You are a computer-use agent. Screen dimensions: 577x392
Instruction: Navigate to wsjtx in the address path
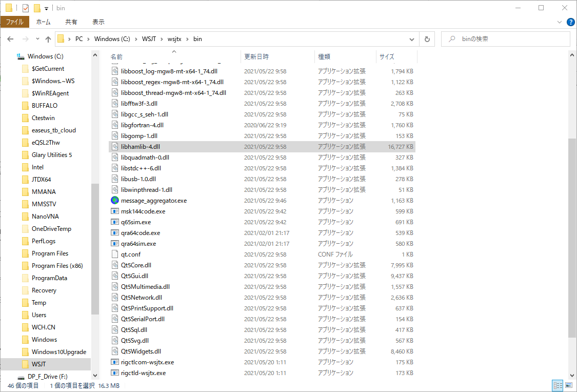[x=174, y=39]
